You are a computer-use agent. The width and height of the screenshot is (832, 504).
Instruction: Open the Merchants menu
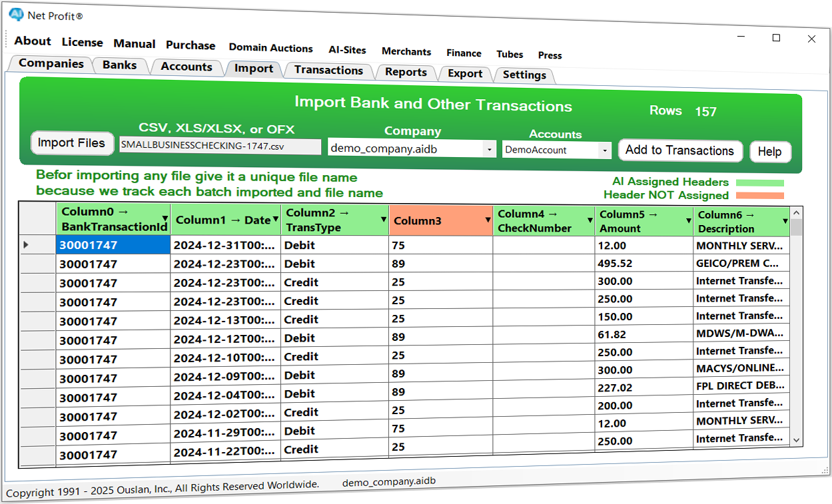pos(406,51)
